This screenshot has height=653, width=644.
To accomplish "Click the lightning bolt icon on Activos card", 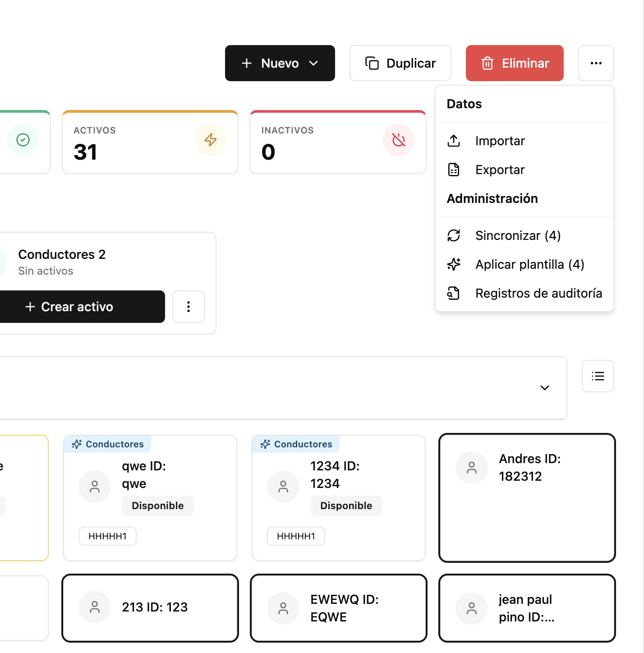I will click(211, 140).
